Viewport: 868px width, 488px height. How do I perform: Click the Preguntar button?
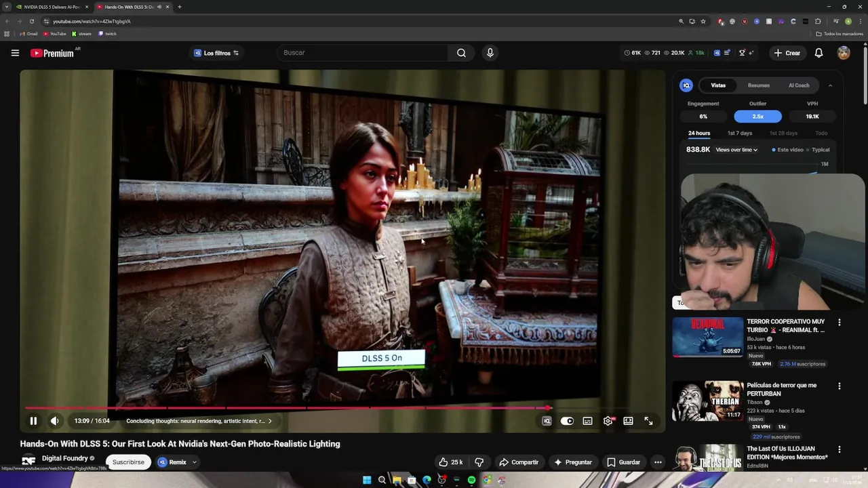573,462
